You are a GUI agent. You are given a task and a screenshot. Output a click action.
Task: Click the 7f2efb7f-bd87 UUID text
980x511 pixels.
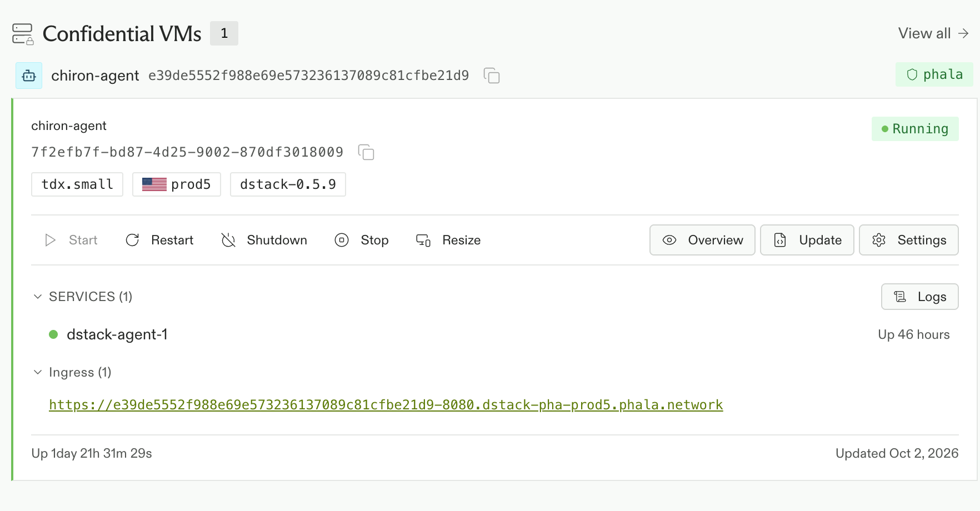click(x=187, y=152)
